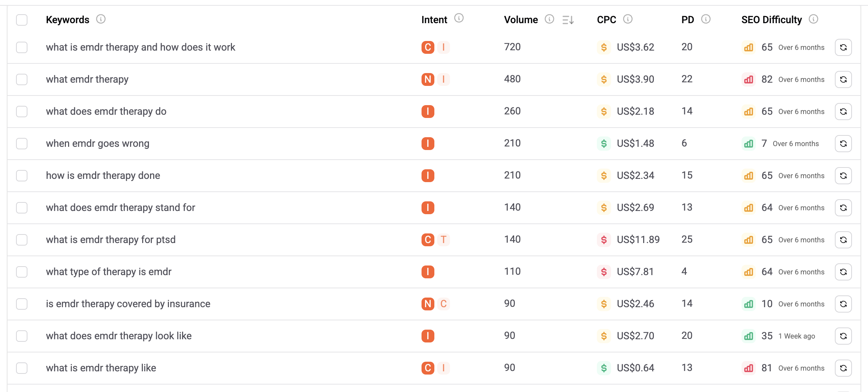Image resolution: width=868 pixels, height=392 pixels.
Task: Refresh row 'what is emdr therapy like'
Action: pyautogui.click(x=843, y=368)
